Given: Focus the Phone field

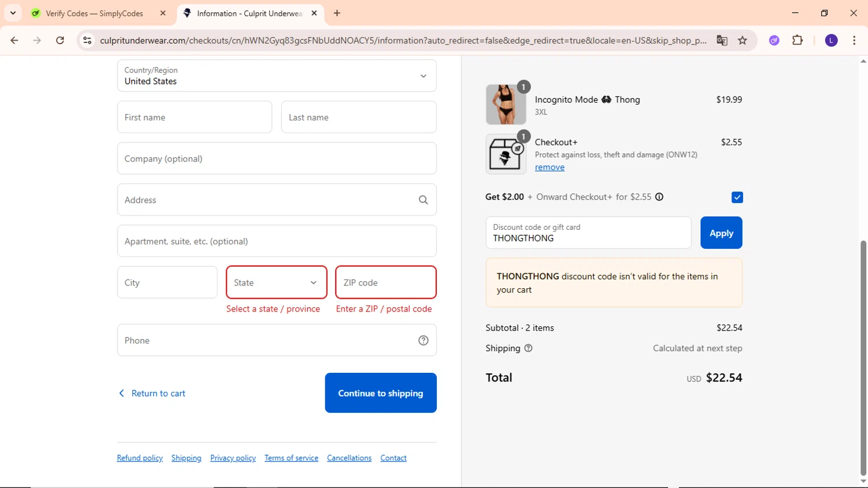Looking at the screenshot, I should click(277, 340).
